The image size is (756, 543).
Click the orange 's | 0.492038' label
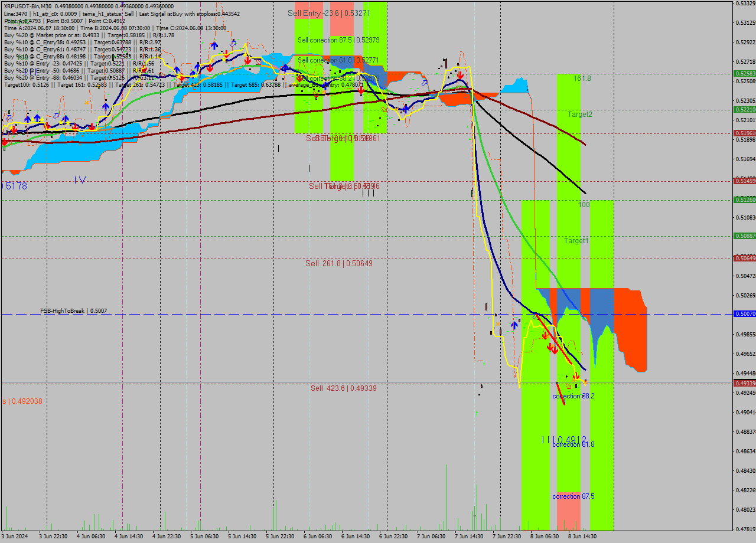coord(22,401)
